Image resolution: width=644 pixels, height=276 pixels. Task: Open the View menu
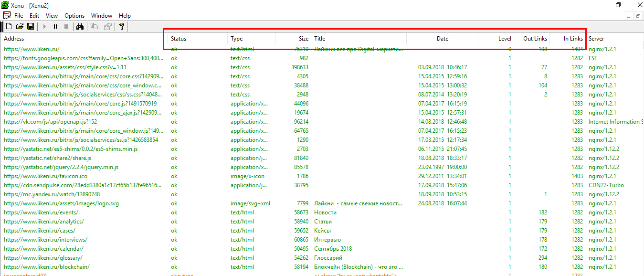tap(52, 16)
